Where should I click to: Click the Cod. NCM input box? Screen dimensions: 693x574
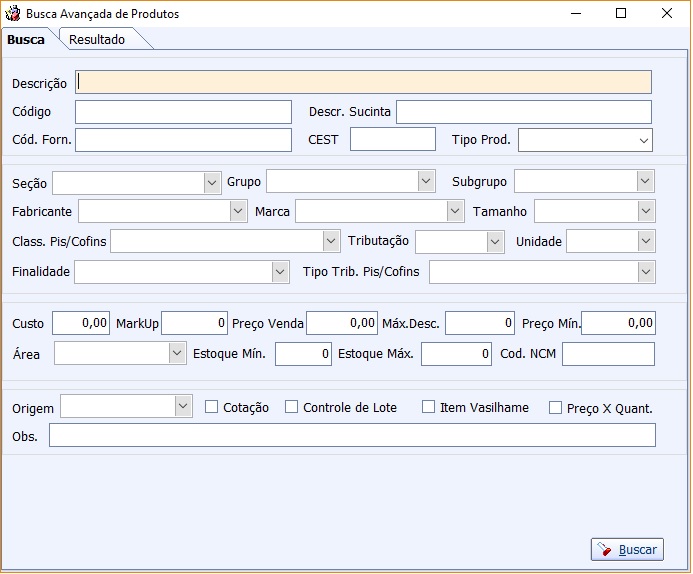tap(608, 354)
